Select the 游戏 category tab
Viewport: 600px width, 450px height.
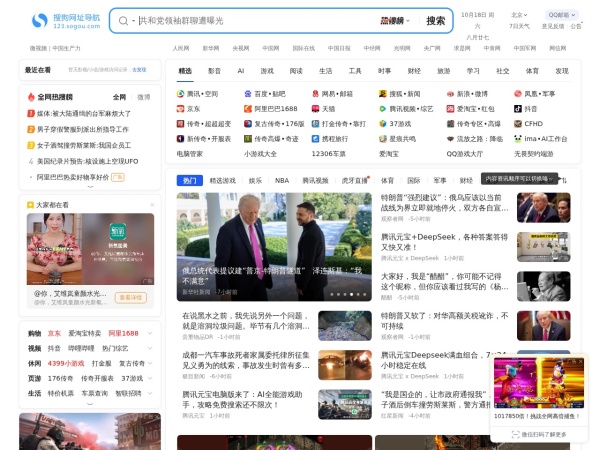267,71
